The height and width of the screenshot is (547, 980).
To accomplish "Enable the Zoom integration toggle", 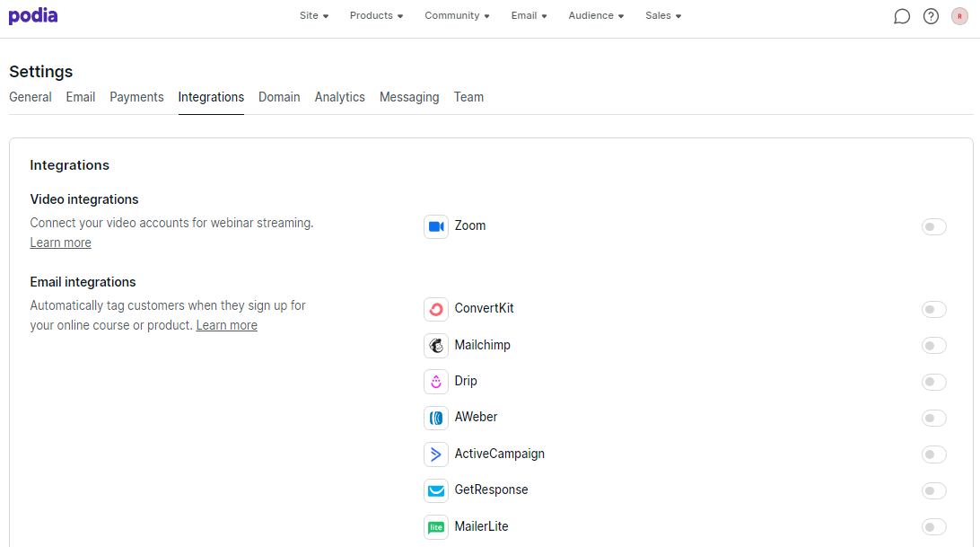I will 933,226.
